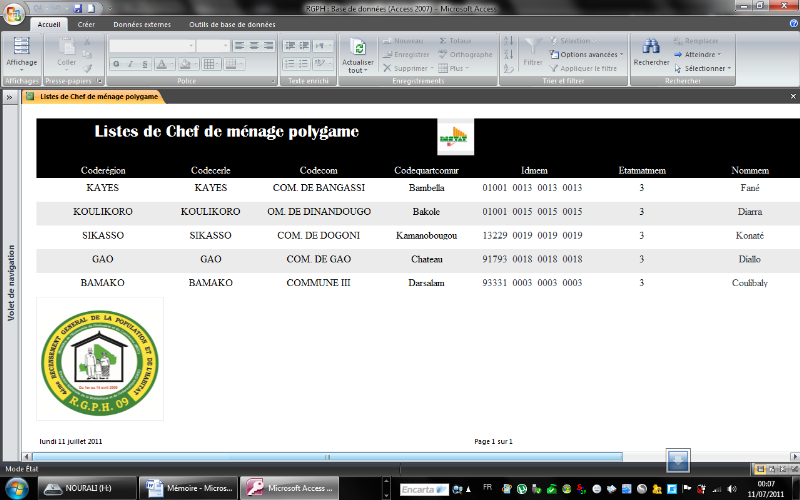Open the NOURALI (H:) taskbar item
This screenshot has width=800, height=500.
(87, 488)
